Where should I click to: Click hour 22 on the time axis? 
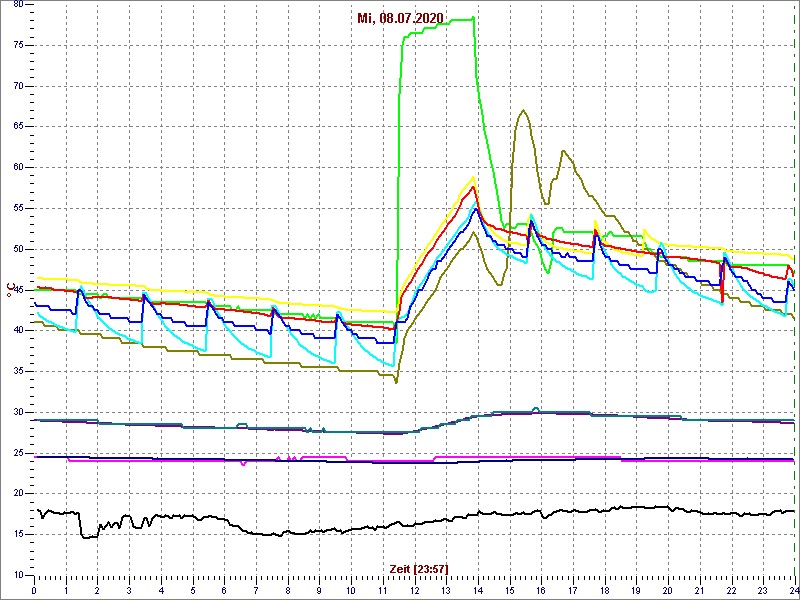(x=731, y=589)
